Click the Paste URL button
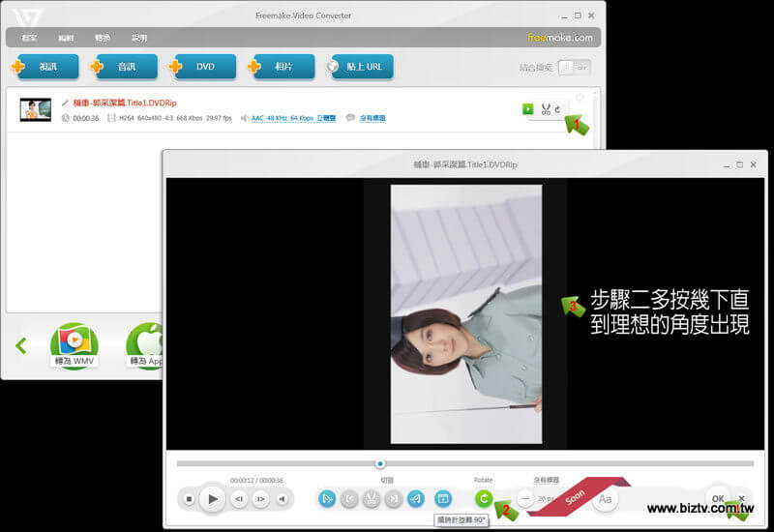 point(359,67)
